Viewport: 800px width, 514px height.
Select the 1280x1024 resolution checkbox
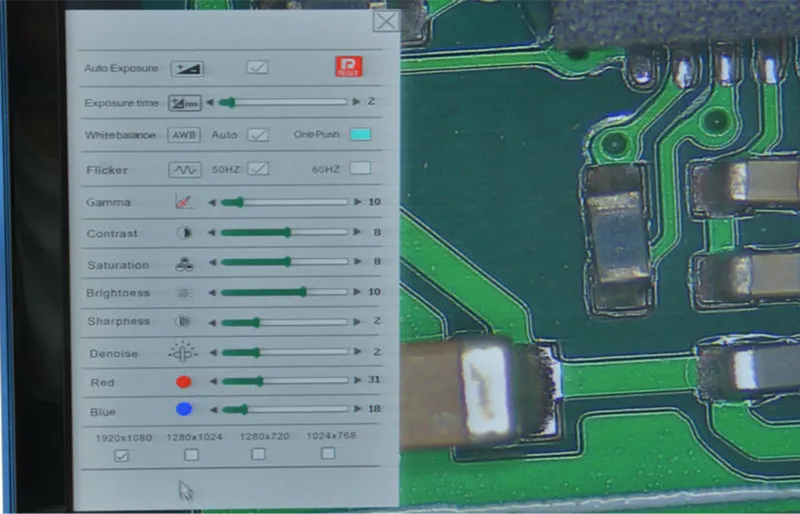[x=191, y=454]
